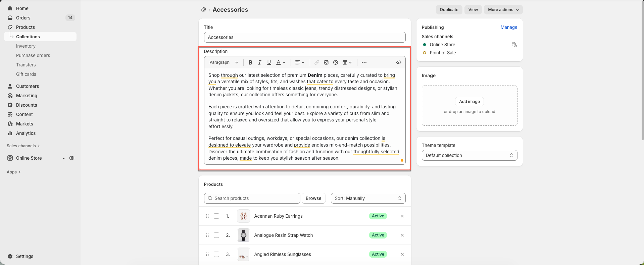
Task: Preview Online Store with eye icon
Action: click(x=72, y=158)
